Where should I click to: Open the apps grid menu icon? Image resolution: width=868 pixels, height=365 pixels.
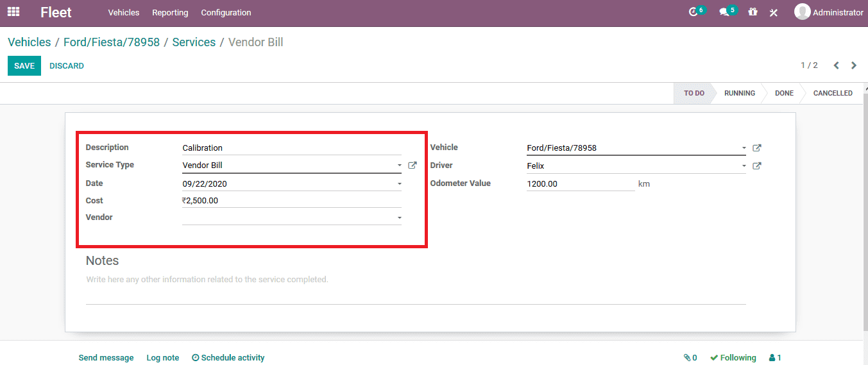13,12
